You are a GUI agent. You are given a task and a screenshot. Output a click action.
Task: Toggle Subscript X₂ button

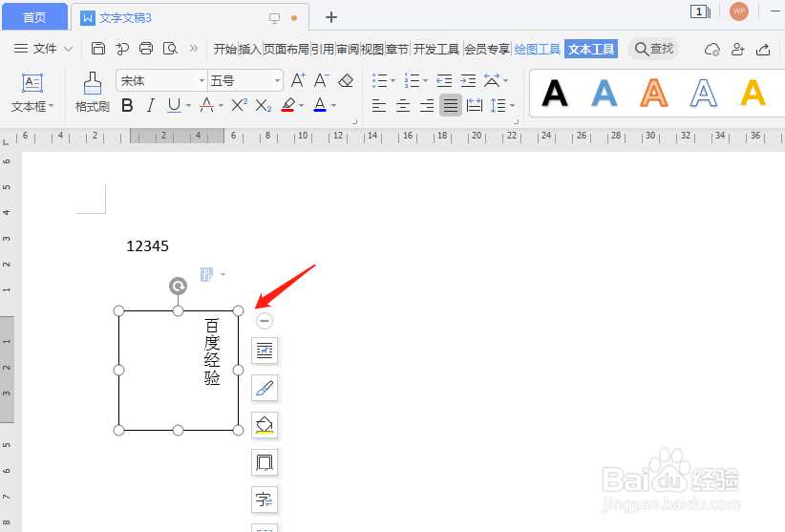(x=263, y=106)
